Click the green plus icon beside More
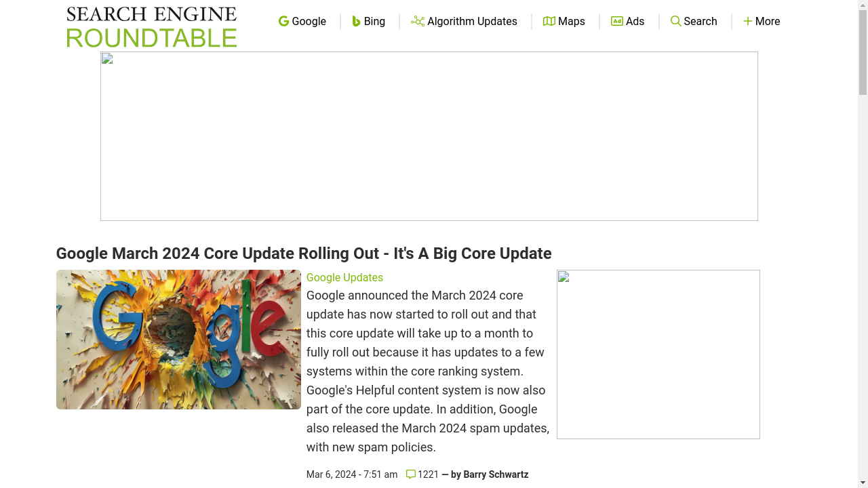Screen dimensions: 868x488 (x=748, y=22)
